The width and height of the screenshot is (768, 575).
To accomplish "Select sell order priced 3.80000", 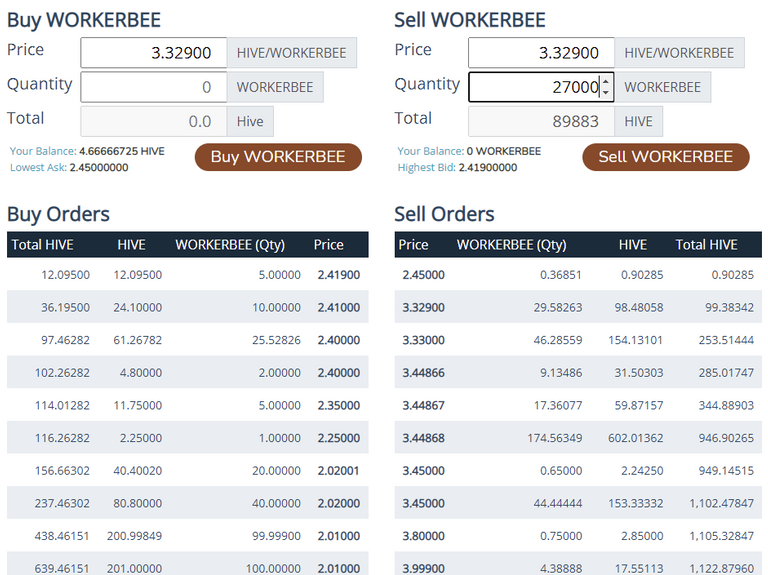I will pos(578,536).
